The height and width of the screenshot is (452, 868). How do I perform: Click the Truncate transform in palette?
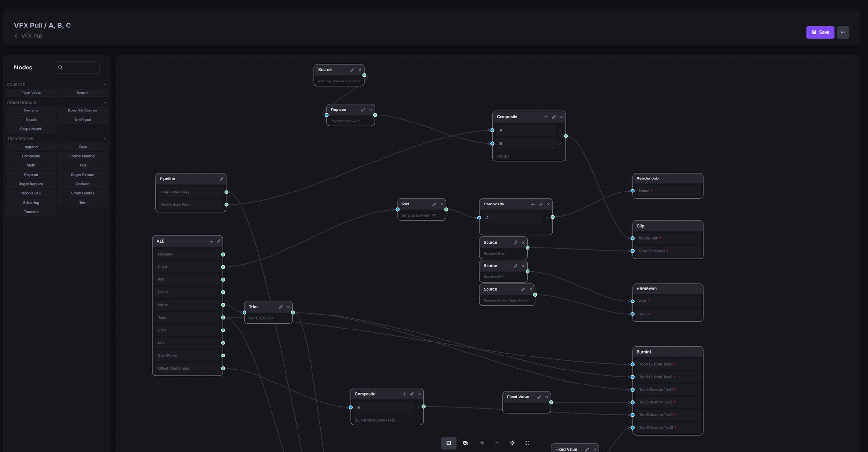31,212
